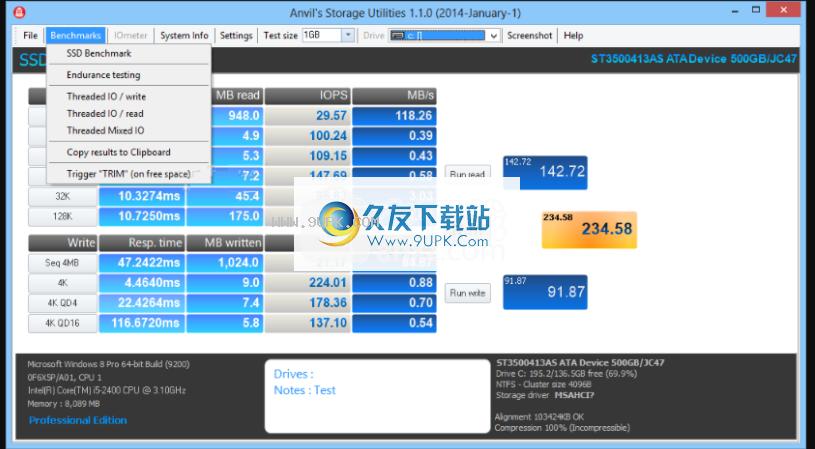The height and width of the screenshot is (449, 815).
Task: Click the 116.6720ms response time cell
Action: 142,323
